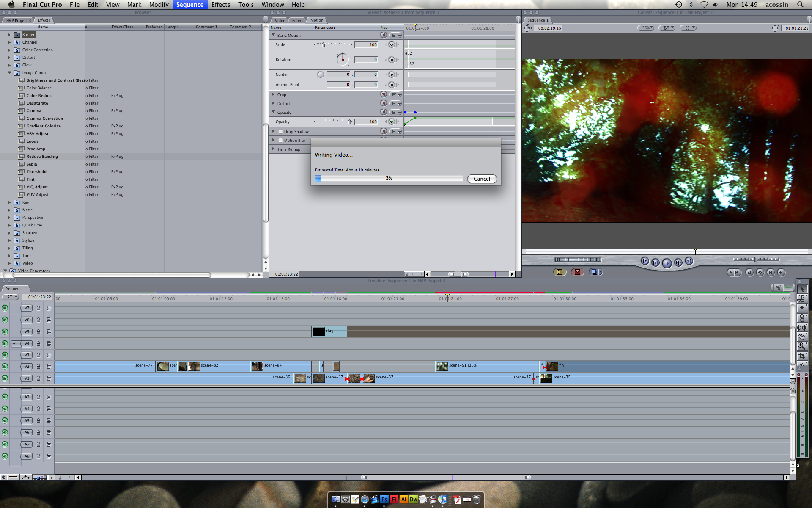The image size is (812, 508).
Task: Reset the Scale keyframe diamond for Basic Motion
Action: [392, 44]
